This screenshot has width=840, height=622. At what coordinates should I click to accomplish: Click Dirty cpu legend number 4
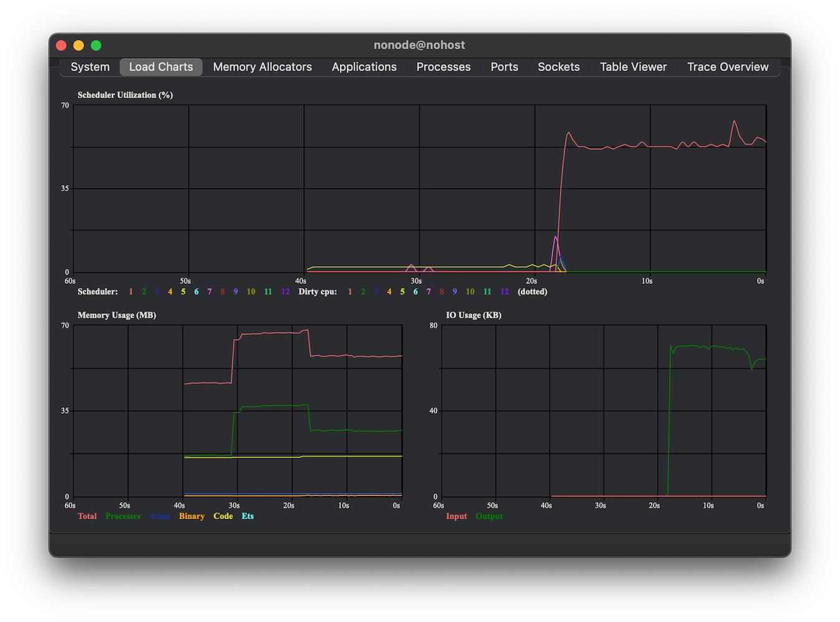(x=389, y=291)
